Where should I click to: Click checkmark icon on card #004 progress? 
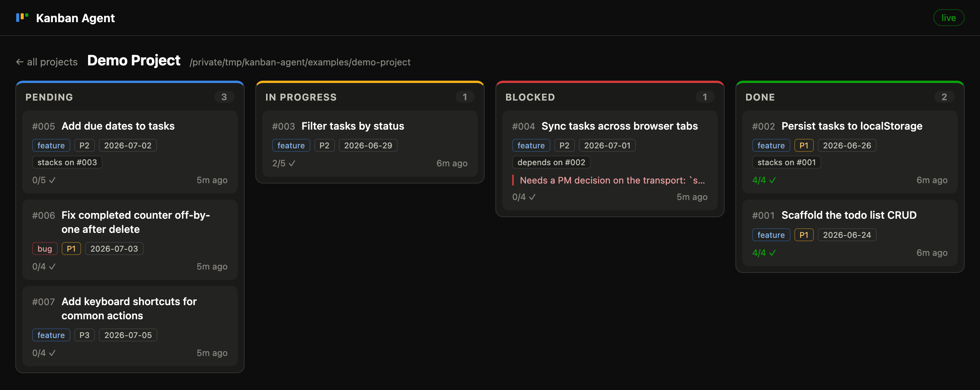(x=532, y=197)
